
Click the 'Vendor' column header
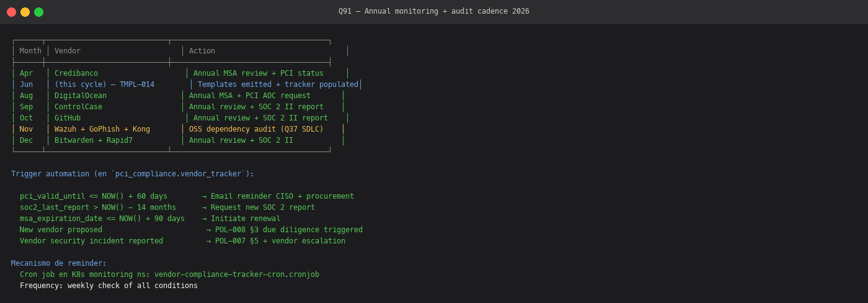(68, 51)
